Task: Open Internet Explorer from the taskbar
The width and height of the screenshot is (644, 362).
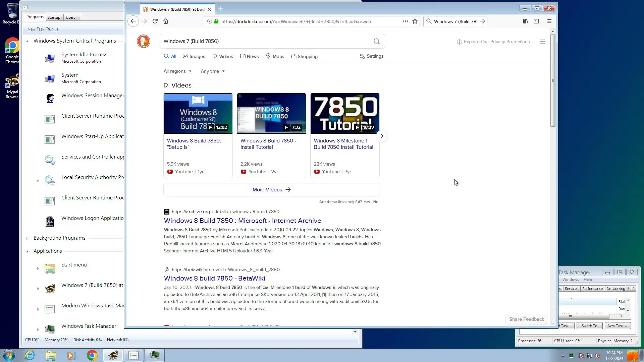Action: pyautogui.click(x=30, y=355)
